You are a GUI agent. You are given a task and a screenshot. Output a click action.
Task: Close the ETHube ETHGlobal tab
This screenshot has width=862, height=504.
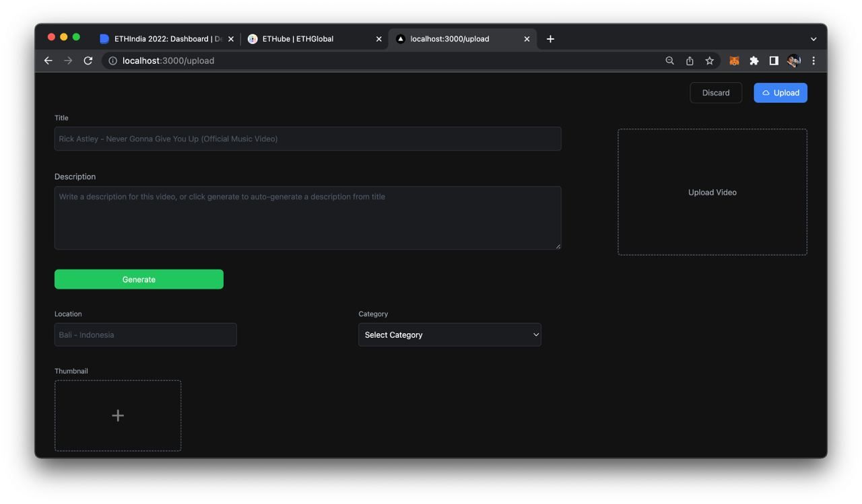coord(378,39)
